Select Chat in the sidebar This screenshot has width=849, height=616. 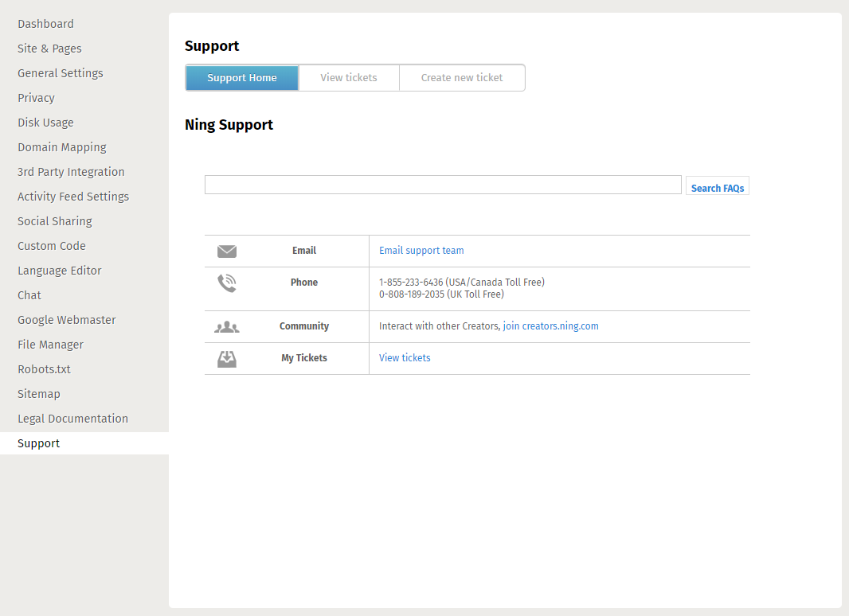tap(29, 295)
